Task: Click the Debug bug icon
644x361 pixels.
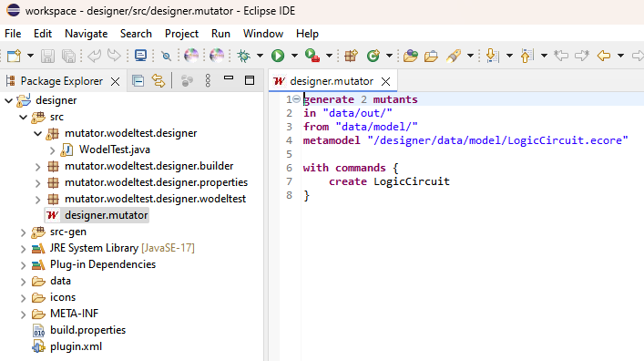Action: click(243, 56)
